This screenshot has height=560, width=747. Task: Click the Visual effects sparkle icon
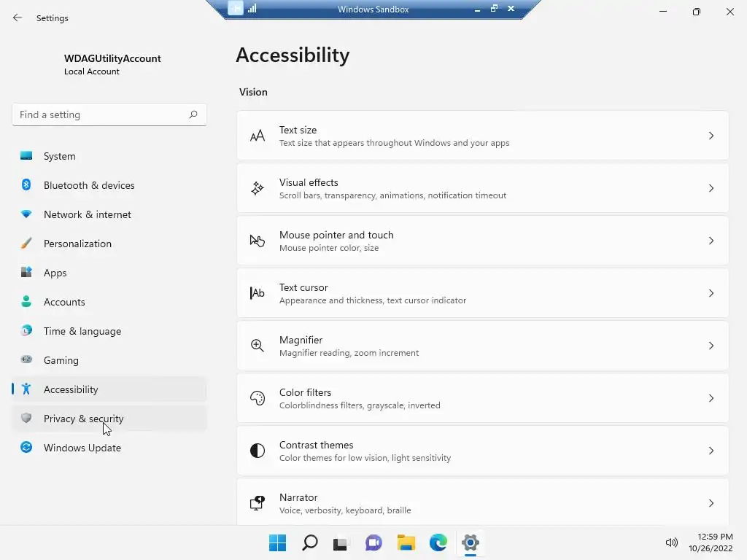coord(258,189)
